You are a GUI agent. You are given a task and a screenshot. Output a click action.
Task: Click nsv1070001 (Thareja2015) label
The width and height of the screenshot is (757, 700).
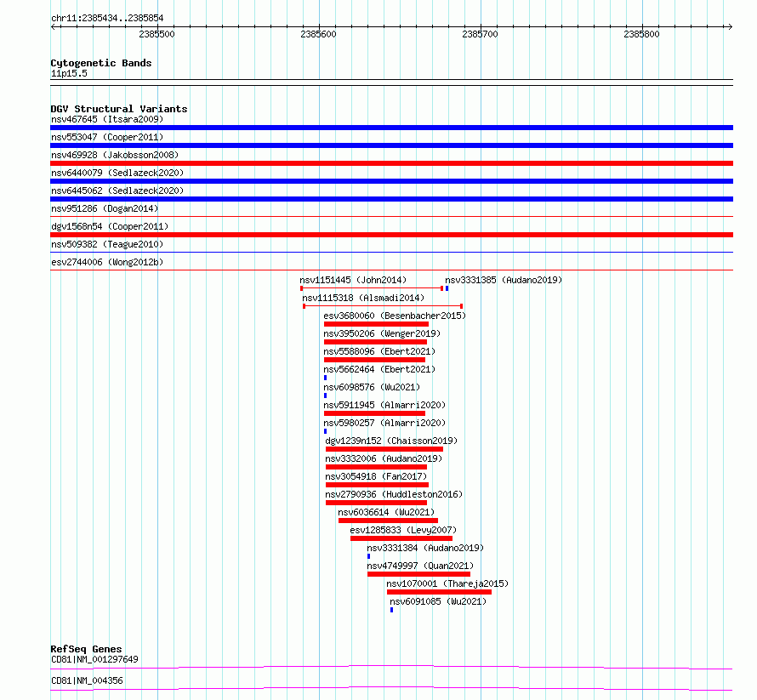447,583
